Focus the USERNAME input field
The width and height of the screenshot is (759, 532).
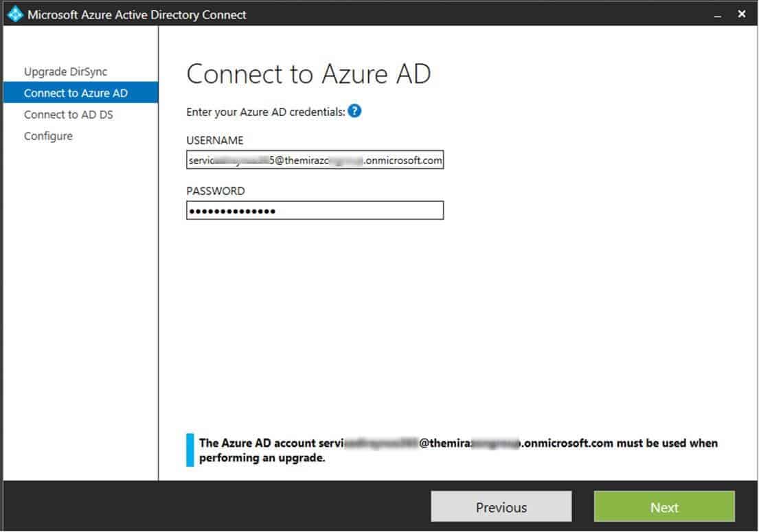[315, 159]
